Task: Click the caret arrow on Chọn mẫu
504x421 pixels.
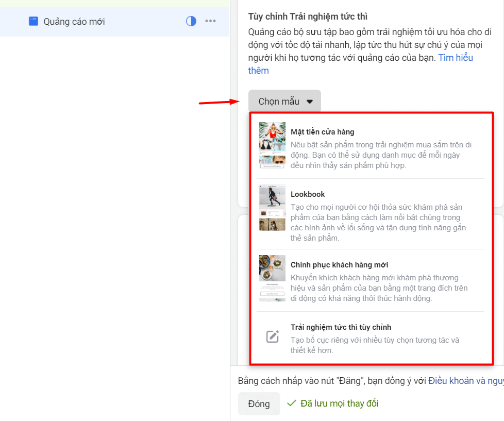Action: (x=310, y=102)
